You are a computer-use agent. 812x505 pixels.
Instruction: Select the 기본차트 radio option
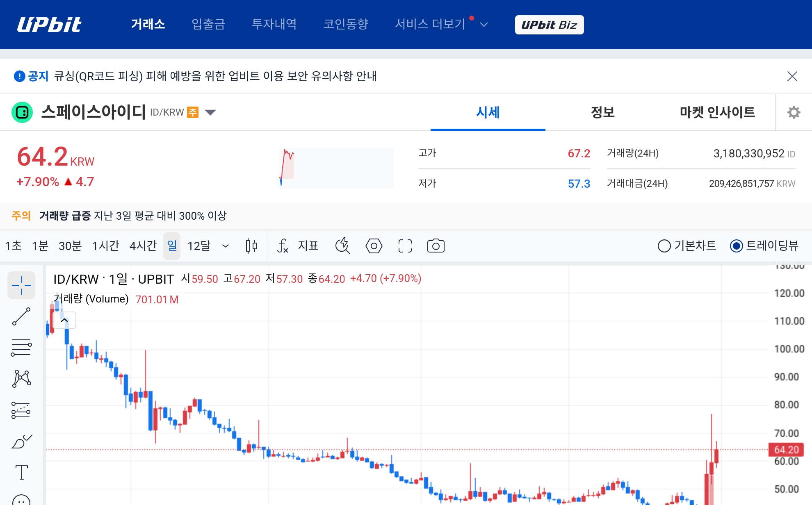687,246
